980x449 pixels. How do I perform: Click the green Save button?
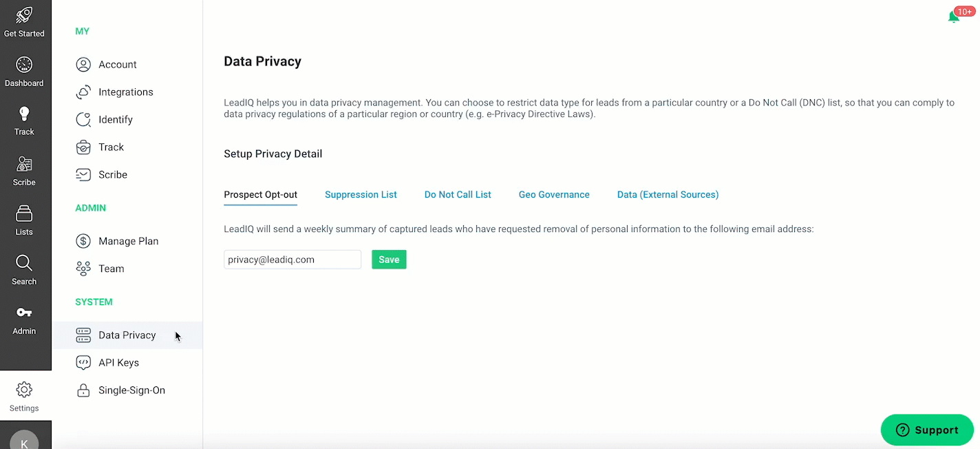pyautogui.click(x=389, y=260)
